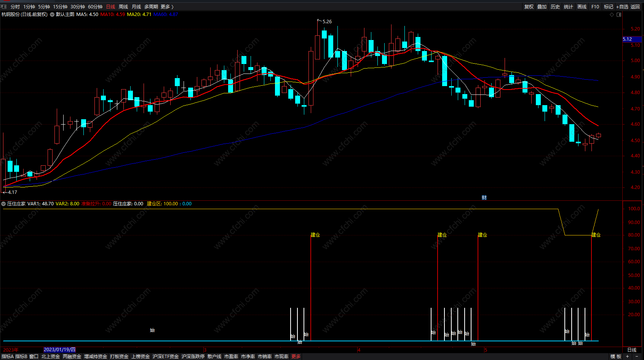
Task: Switch to the 分时 intraday view
Action: (15, 7)
